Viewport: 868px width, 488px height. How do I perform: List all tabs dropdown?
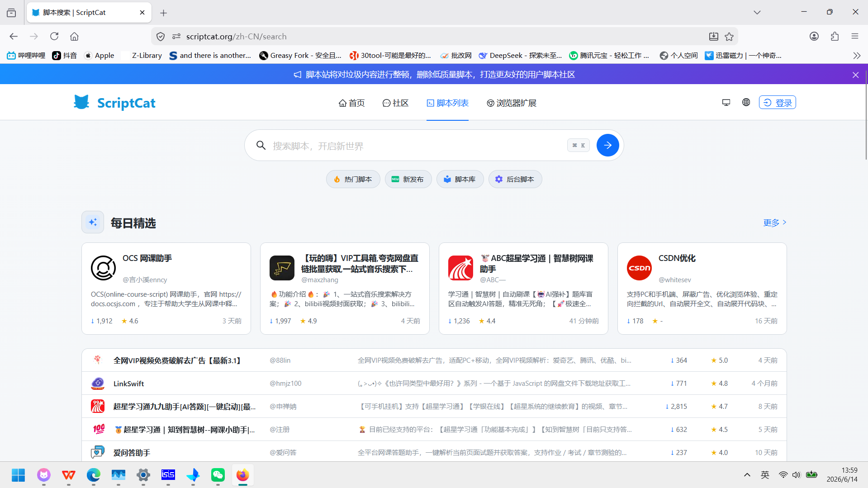757,12
